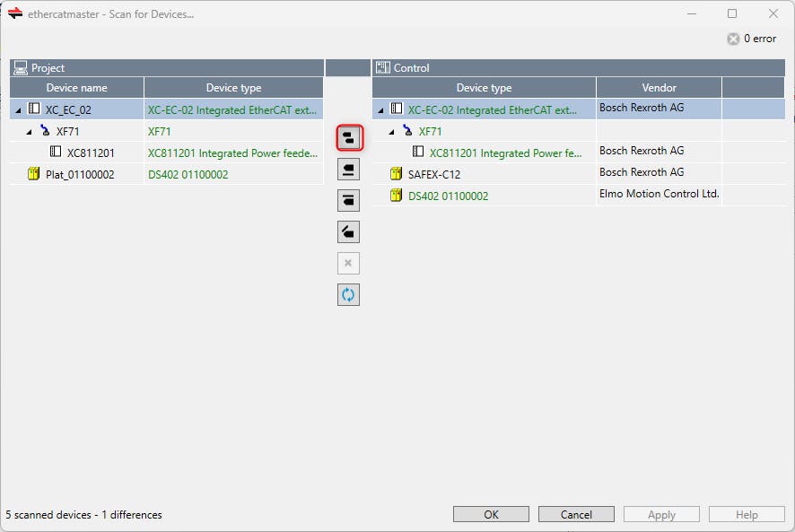Viewport: 795px width, 532px height.
Task: Collapse XC_EC_02 node in Project tree
Action: pos(18,109)
